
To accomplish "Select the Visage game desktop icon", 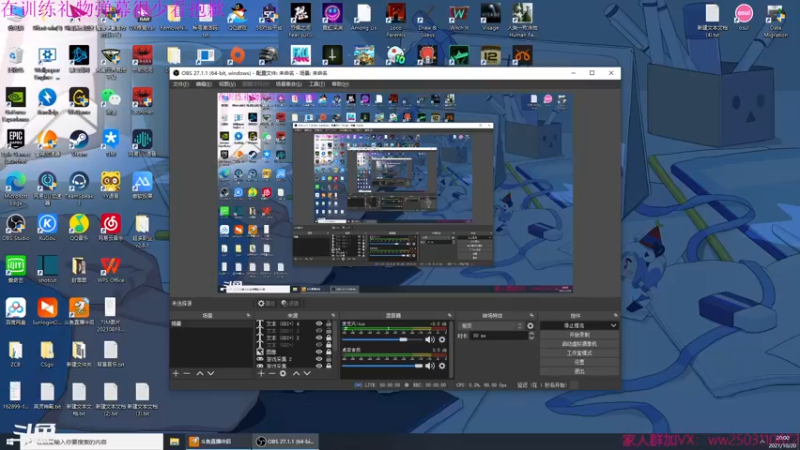I will pos(490,17).
